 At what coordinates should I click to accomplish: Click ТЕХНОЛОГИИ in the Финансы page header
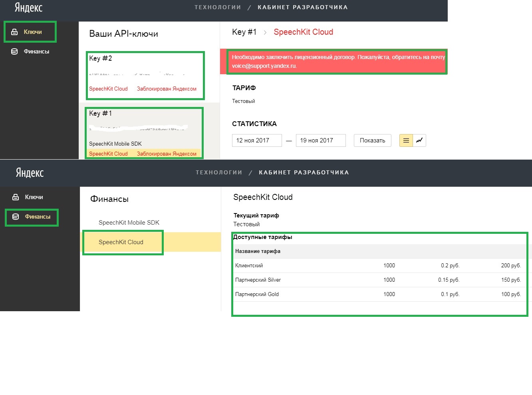[x=219, y=172]
